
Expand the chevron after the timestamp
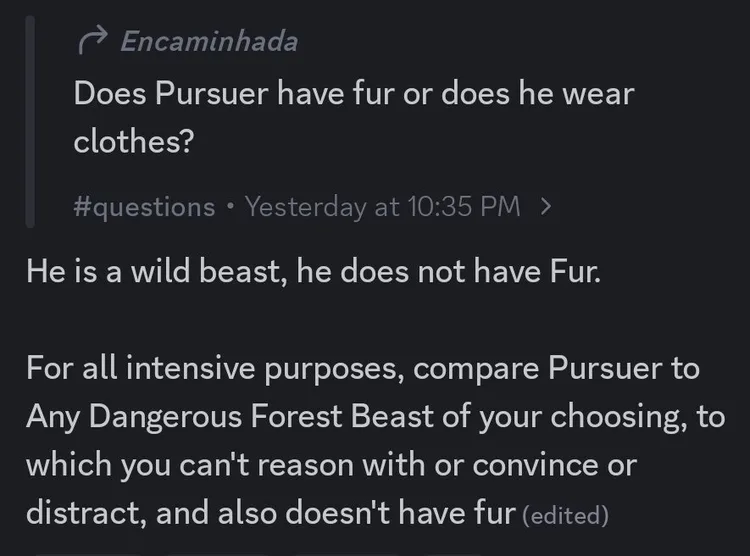(x=546, y=207)
